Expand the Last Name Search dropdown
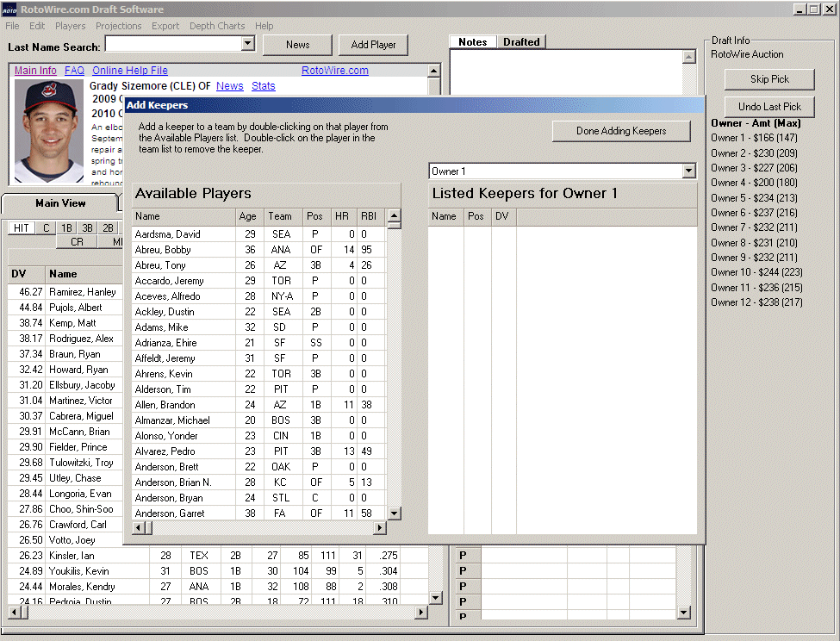This screenshot has width=840, height=641. pyautogui.click(x=246, y=44)
